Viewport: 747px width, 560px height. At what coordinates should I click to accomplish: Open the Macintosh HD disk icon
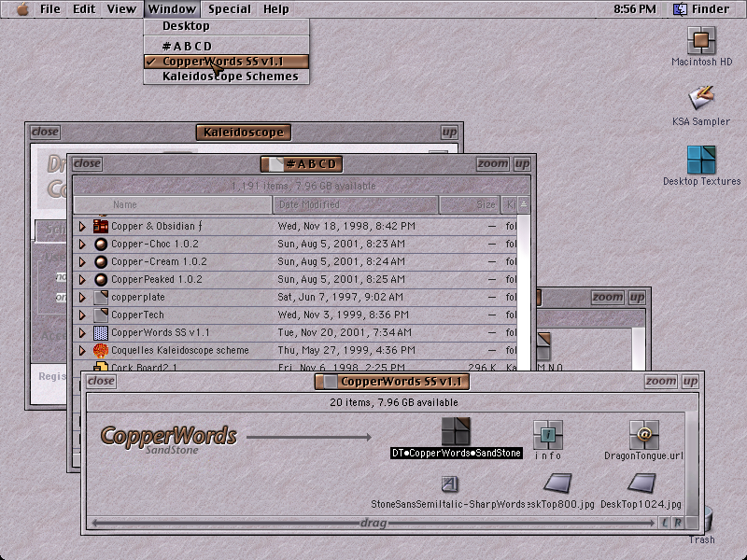(701, 40)
